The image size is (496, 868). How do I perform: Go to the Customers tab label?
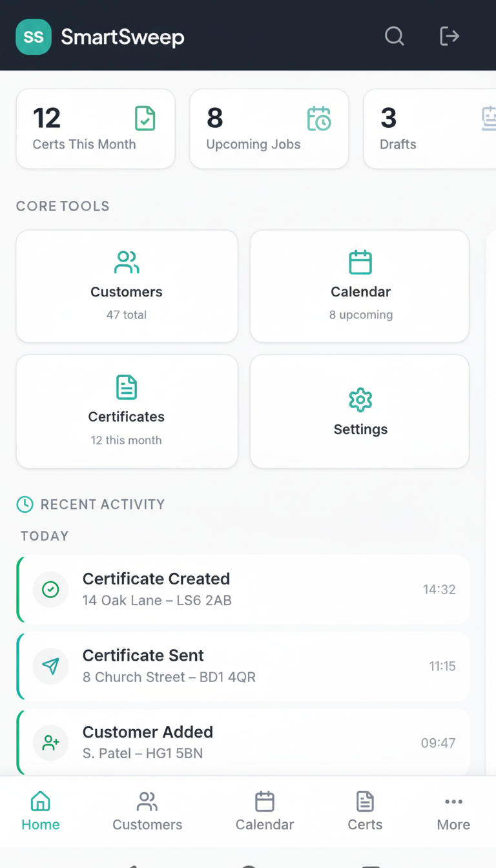coord(147,825)
